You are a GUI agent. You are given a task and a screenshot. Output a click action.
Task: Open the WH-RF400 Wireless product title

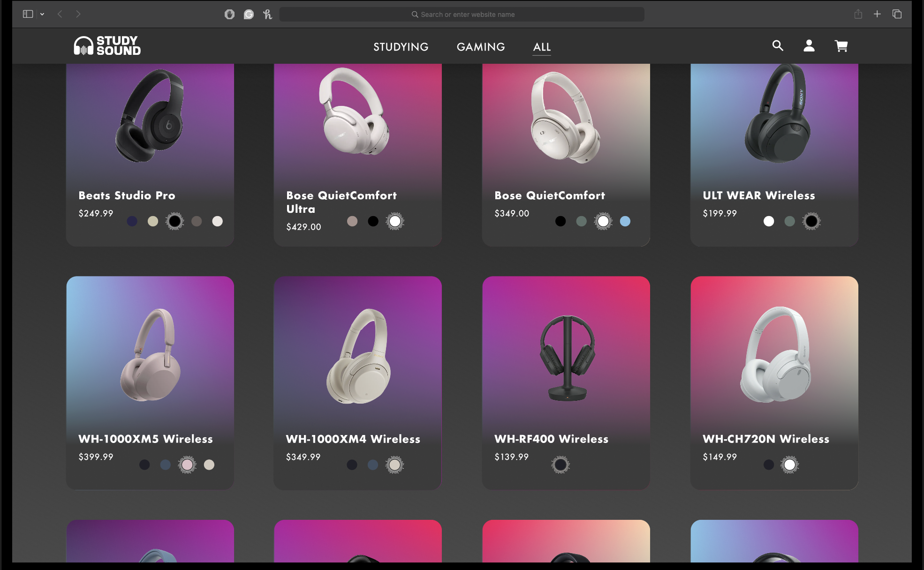tap(551, 439)
